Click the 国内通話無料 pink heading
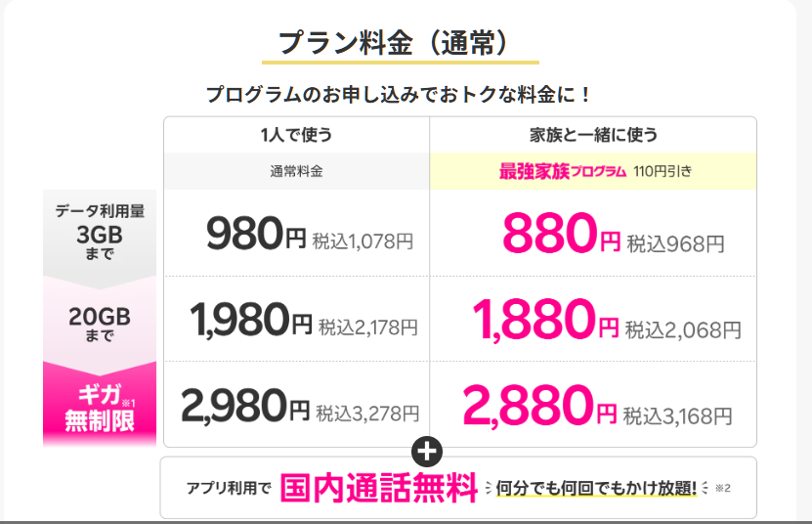Screen dimensions: 812x524 click(x=378, y=488)
